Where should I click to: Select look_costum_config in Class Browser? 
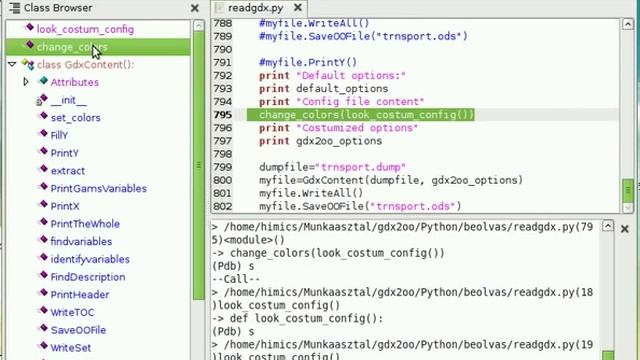[85, 29]
